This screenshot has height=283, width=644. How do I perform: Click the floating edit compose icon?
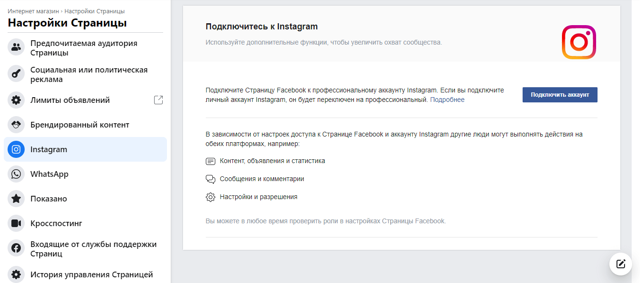(621, 264)
